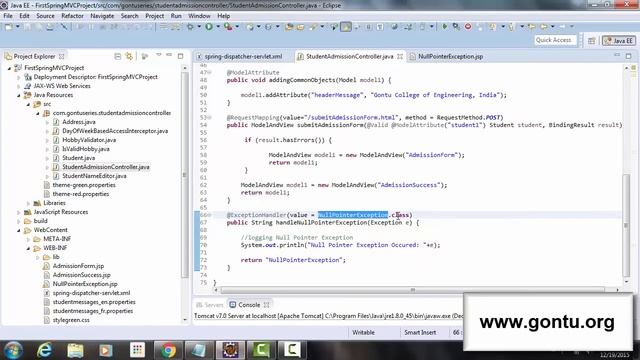640x360 pixels.
Task: Select Student.java in the tree
Action: [x=78, y=158]
